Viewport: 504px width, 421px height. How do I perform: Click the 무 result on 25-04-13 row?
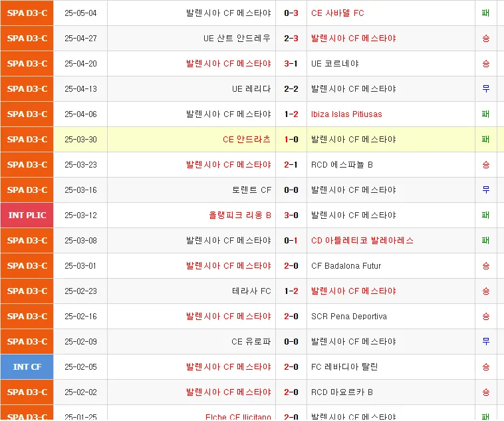click(485, 89)
